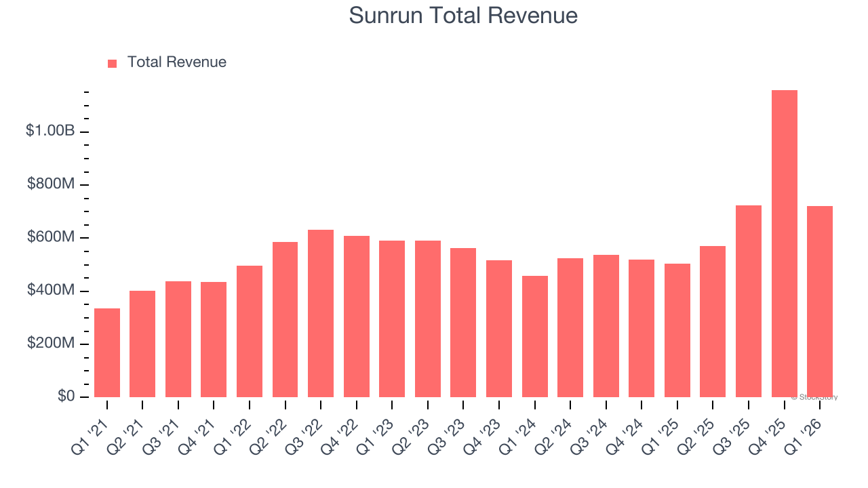Click the $0 y-axis label

tap(65, 396)
